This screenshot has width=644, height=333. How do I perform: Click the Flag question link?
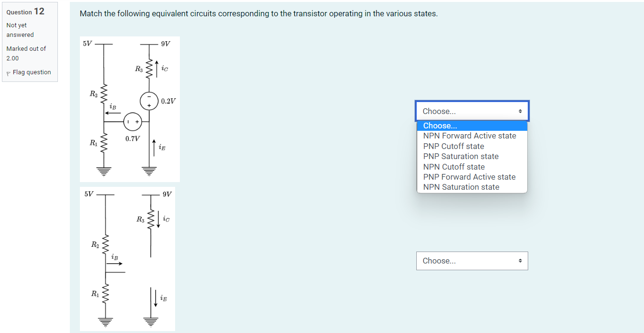pos(32,72)
